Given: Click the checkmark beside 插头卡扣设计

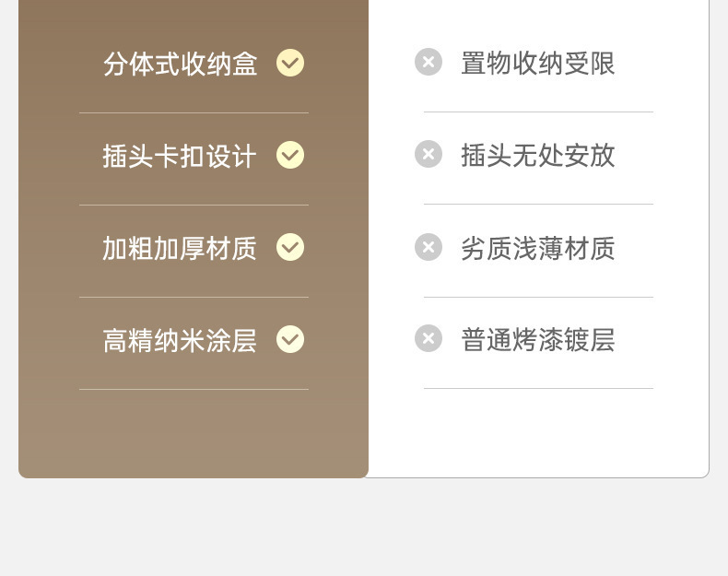Looking at the screenshot, I should click(x=290, y=155).
